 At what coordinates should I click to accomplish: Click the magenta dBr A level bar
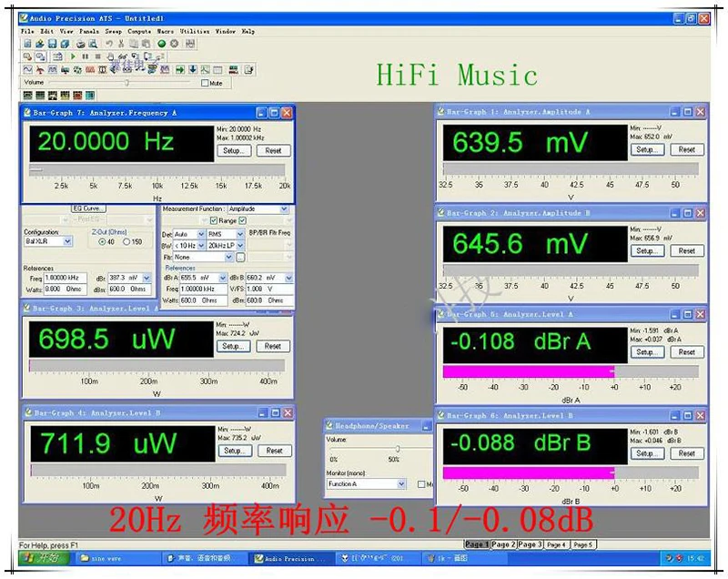coord(529,371)
